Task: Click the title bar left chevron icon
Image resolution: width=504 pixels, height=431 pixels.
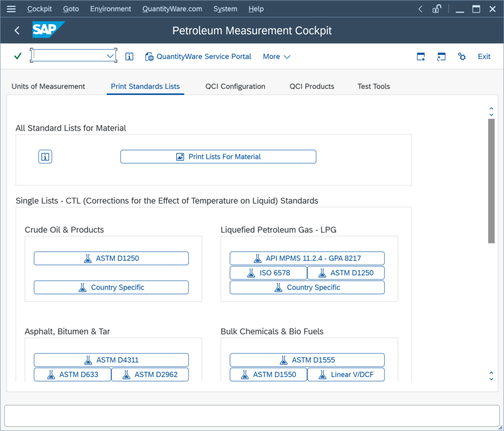Action: click(x=420, y=9)
